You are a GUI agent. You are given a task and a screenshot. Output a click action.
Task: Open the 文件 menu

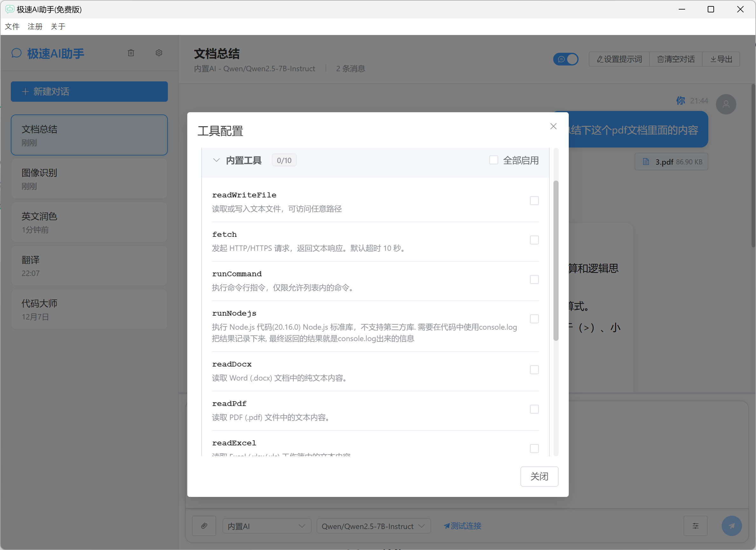12,26
